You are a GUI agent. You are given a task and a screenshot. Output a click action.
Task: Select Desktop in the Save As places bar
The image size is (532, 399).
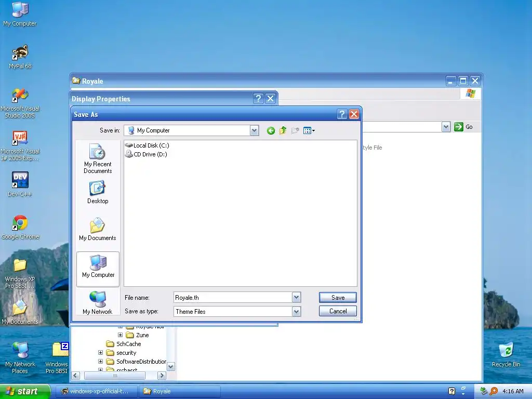tap(98, 192)
